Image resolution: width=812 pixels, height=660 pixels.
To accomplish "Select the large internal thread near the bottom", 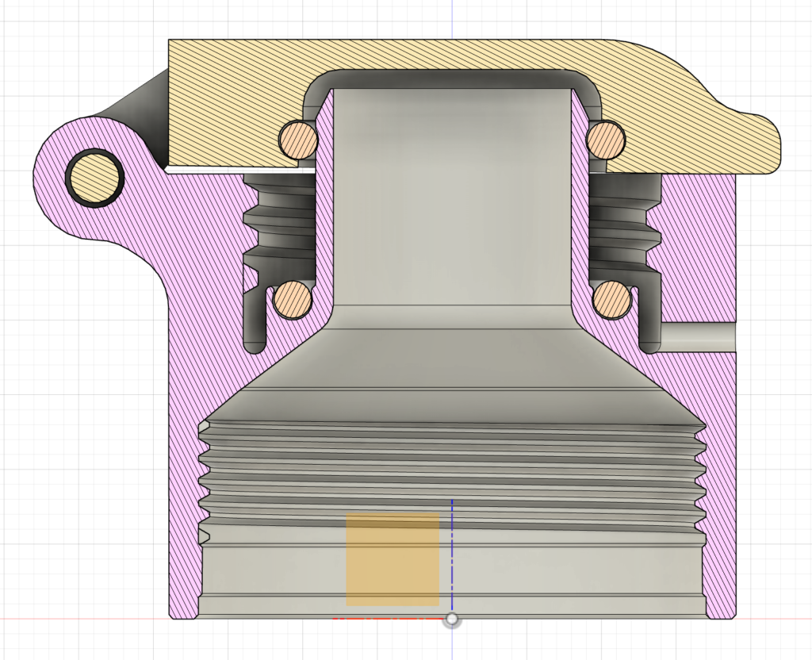I will 452,476.
